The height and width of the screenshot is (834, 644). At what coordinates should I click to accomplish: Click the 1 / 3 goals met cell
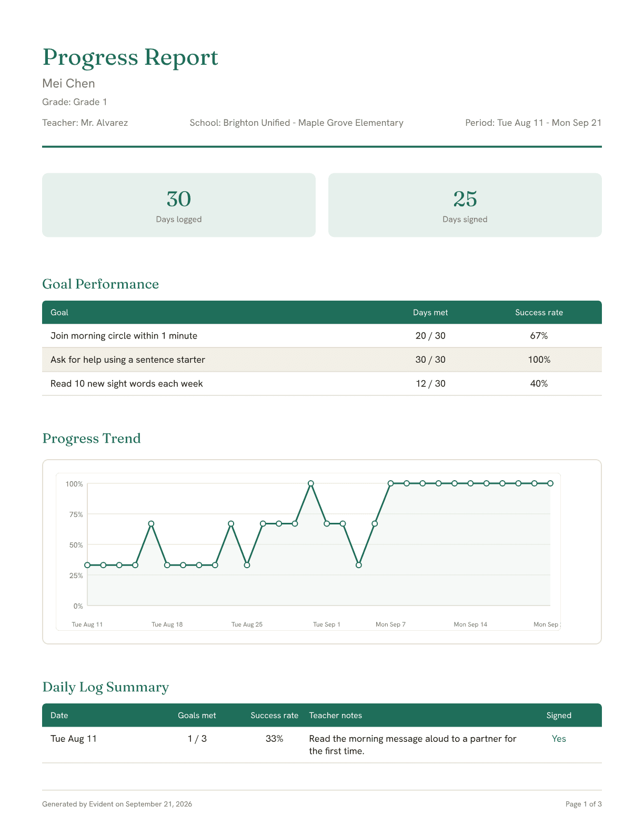point(197,739)
